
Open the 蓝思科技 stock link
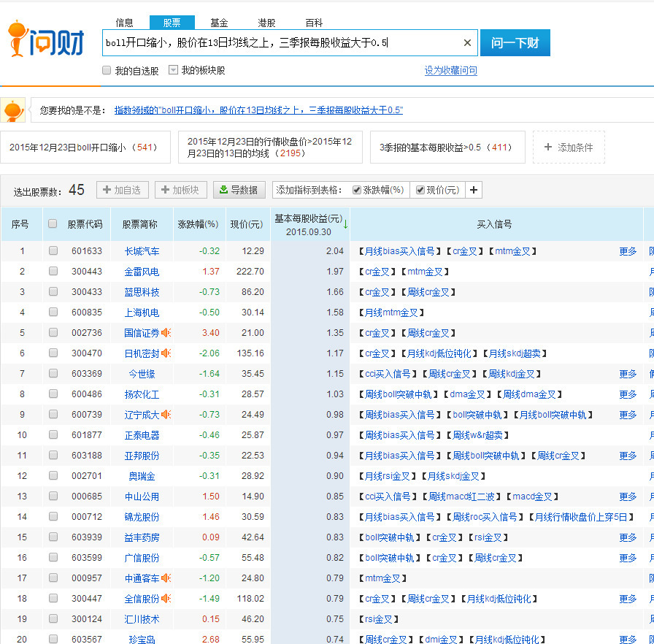point(142,292)
